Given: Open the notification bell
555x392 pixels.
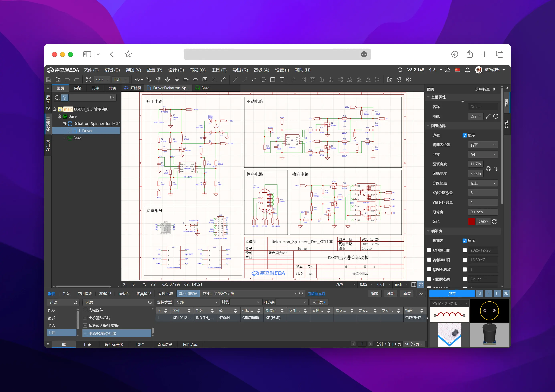Looking at the screenshot, I should pos(467,70).
